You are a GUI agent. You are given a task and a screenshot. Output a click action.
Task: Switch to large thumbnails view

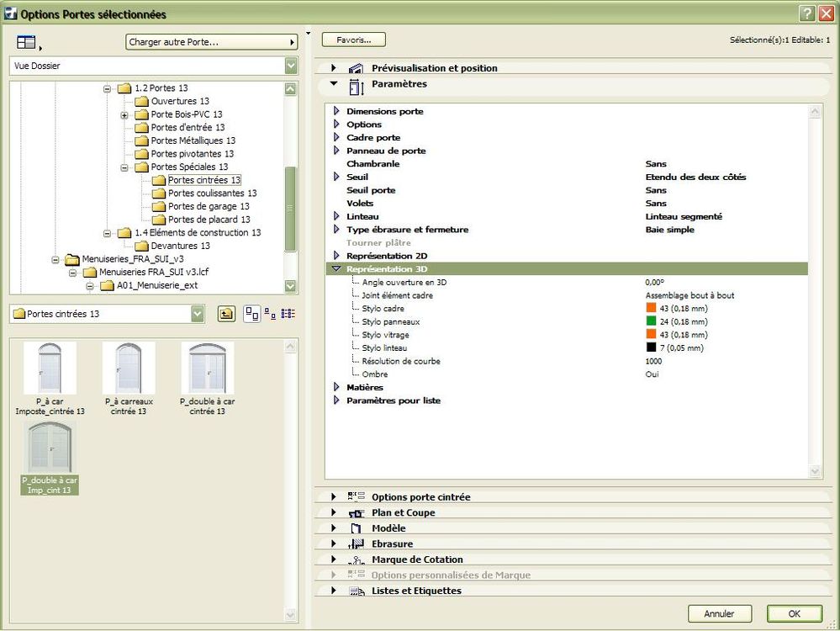pos(251,314)
